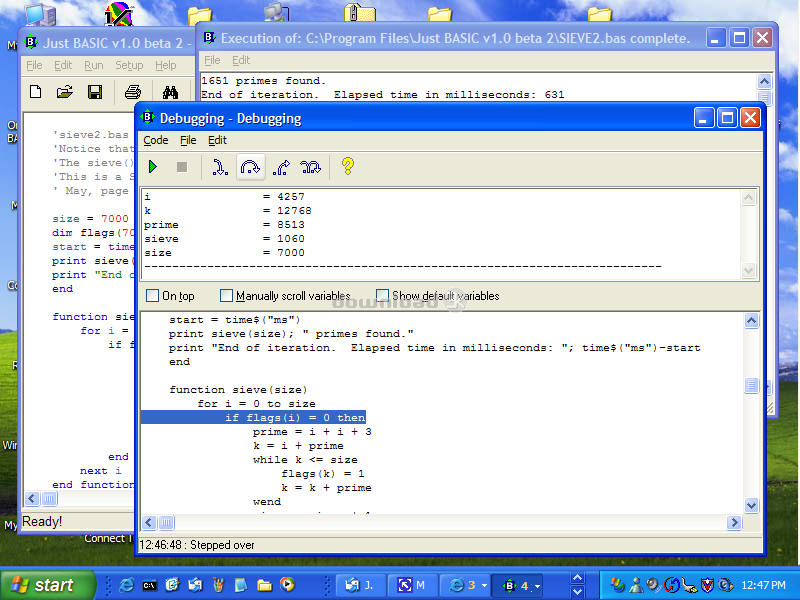The height and width of the screenshot is (600, 800).
Task: Expand the grouped Internet Explorer taskbar button
Action: click(468, 585)
